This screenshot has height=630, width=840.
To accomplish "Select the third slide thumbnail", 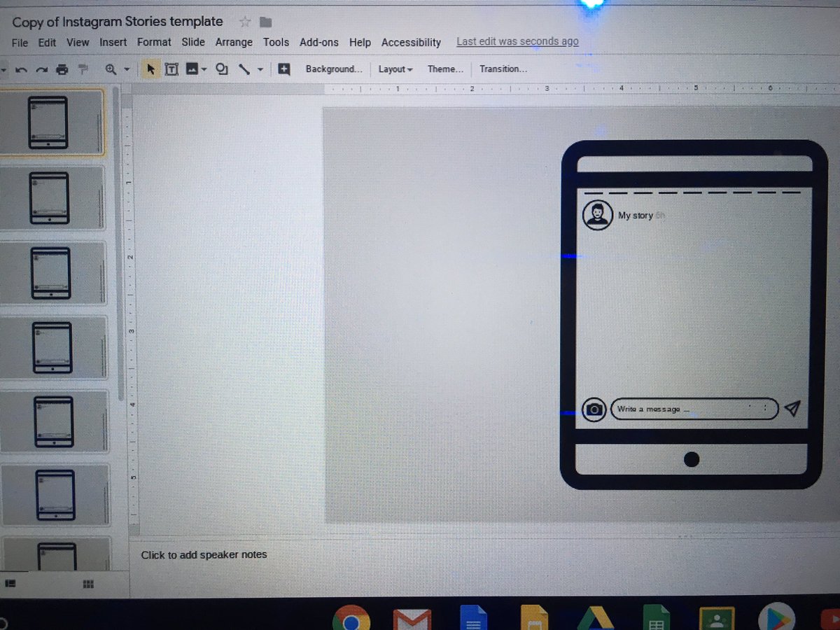I will 53,272.
